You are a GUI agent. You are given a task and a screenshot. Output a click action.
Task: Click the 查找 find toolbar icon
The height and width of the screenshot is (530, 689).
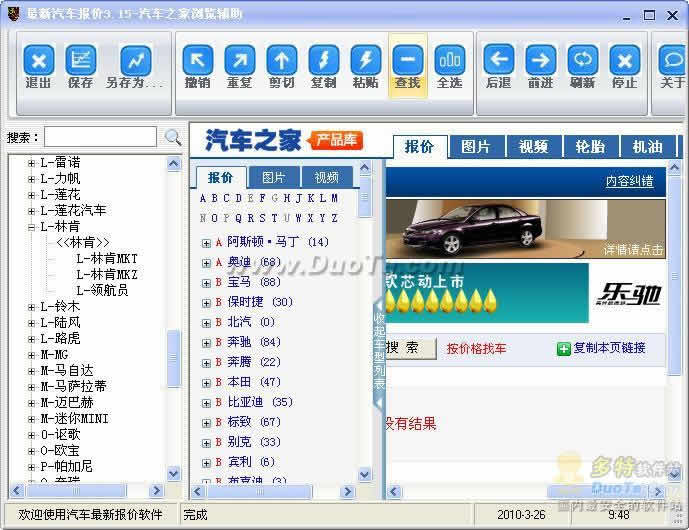(x=408, y=60)
